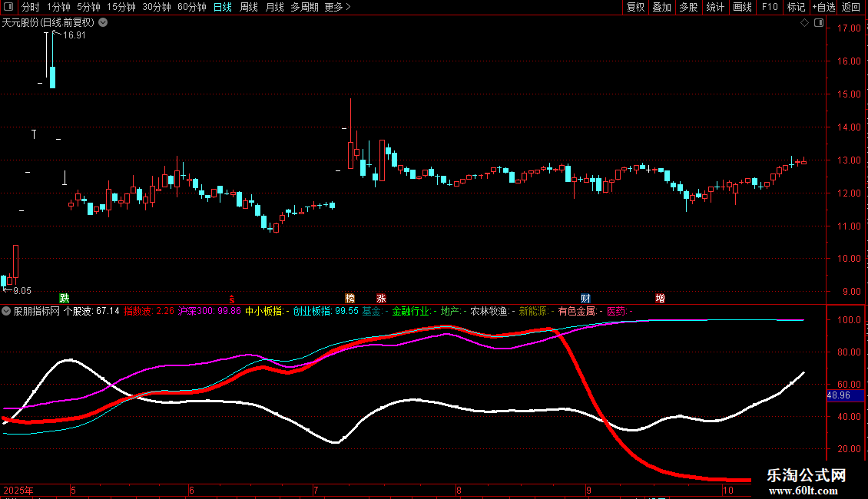Click the +自选 button
The image size is (868, 499).
coord(823,7)
